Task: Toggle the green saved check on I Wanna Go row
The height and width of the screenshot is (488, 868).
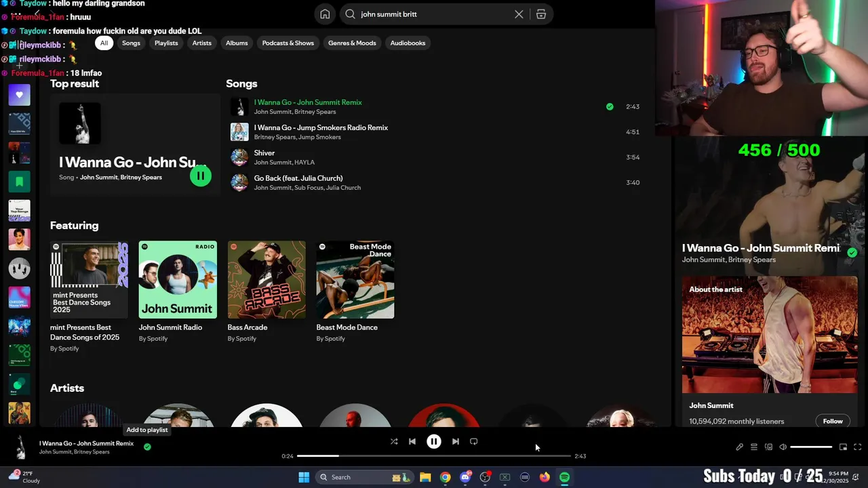Action: pyautogui.click(x=610, y=106)
